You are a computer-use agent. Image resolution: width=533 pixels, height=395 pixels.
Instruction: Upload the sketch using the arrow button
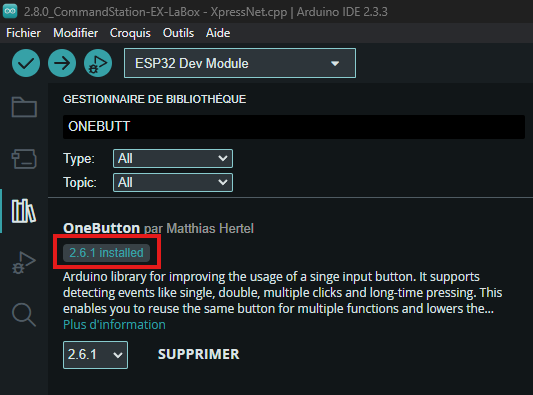click(x=62, y=63)
